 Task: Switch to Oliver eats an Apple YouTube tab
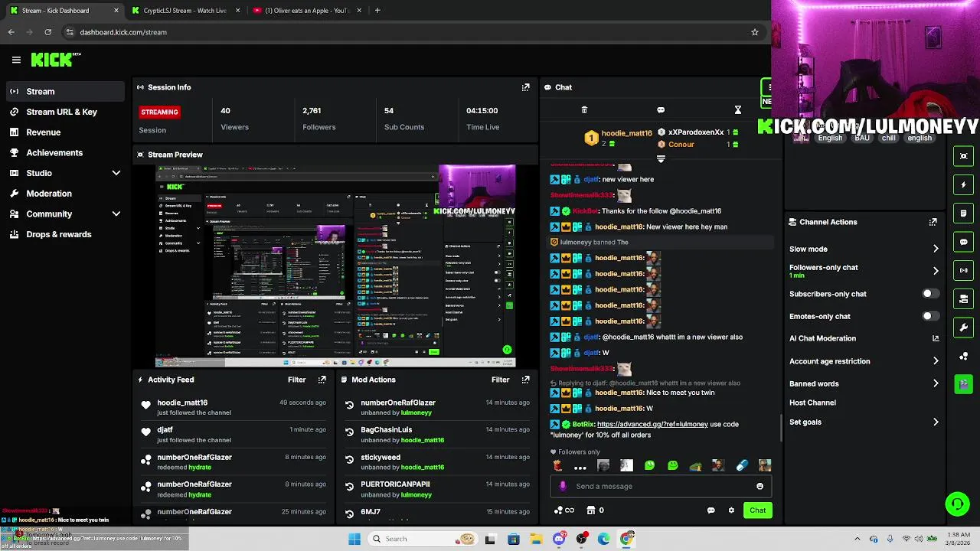pos(308,11)
